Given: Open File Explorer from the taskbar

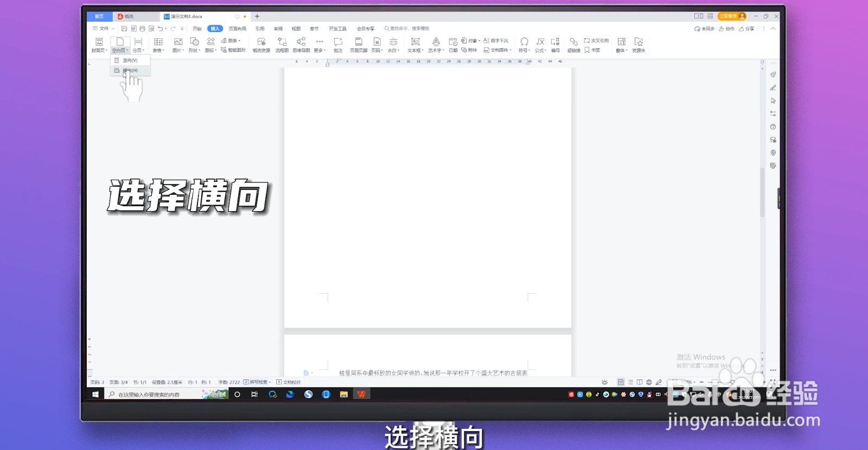Looking at the screenshot, I should (343, 395).
